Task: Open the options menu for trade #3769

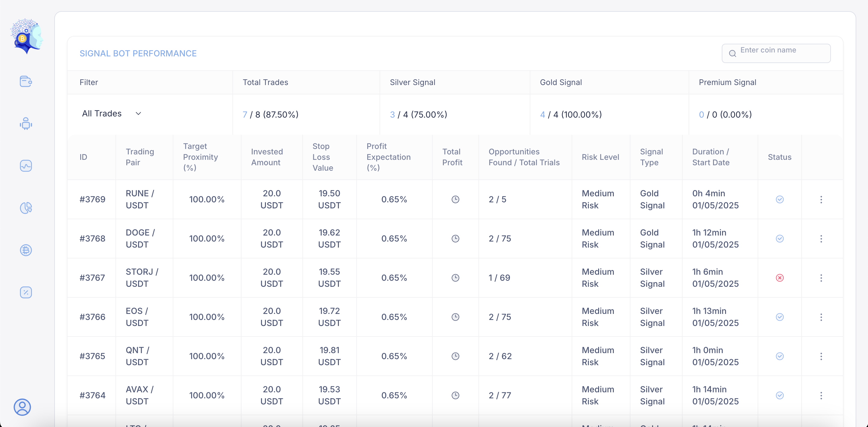Action: [x=821, y=200]
